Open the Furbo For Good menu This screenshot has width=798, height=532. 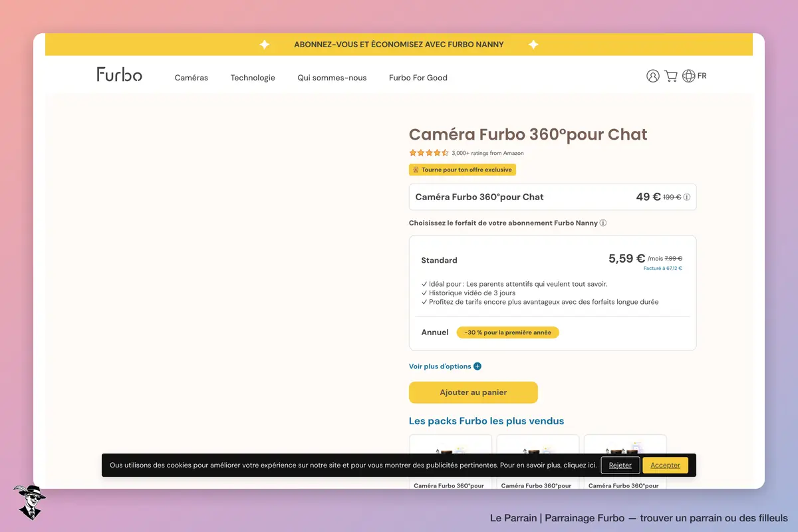pos(418,78)
